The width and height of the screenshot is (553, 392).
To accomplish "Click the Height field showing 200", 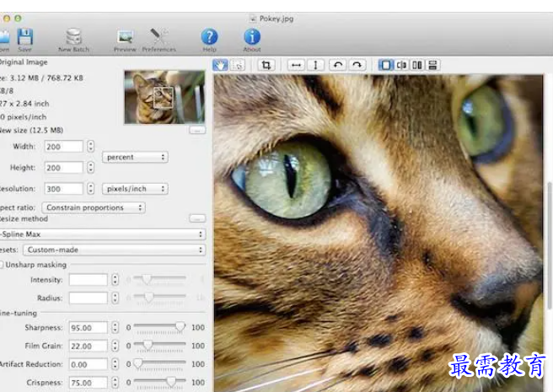I will (64, 168).
